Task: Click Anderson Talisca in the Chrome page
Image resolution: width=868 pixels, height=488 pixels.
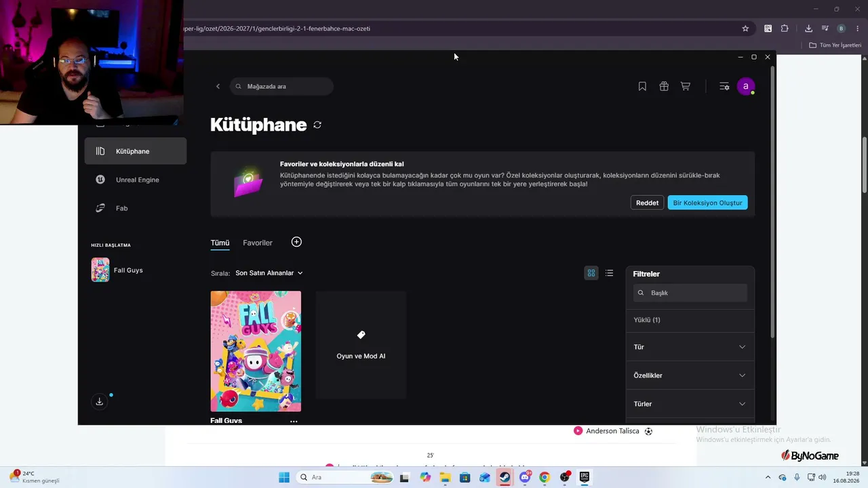Action: point(612,431)
